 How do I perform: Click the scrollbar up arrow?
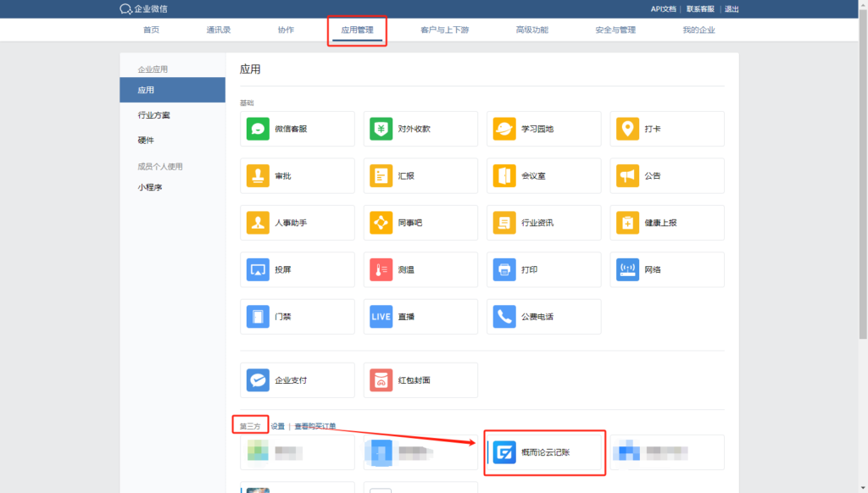(x=863, y=4)
